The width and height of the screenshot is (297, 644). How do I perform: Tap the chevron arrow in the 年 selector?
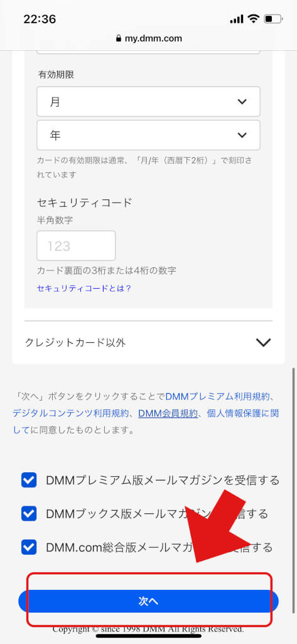click(242, 135)
